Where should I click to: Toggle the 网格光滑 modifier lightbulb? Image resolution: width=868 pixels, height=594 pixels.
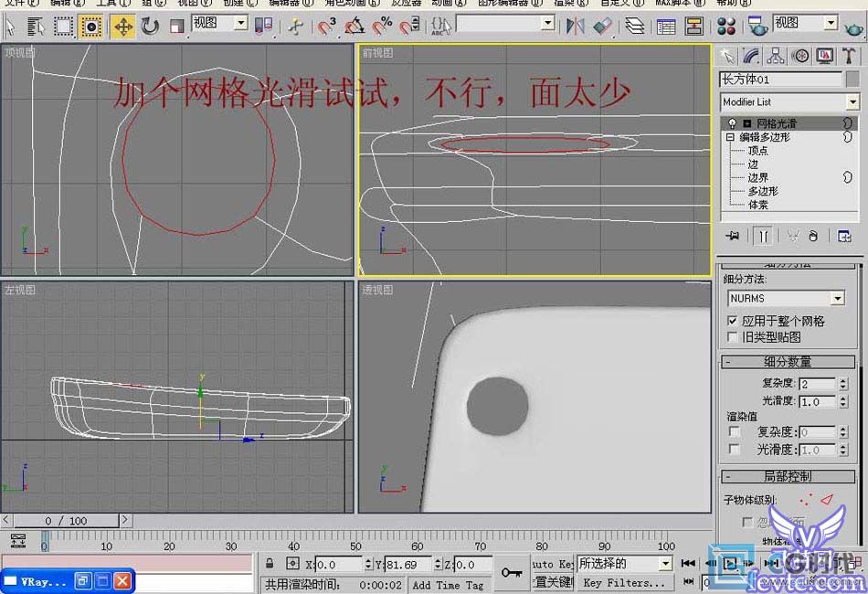[x=733, y=122]
